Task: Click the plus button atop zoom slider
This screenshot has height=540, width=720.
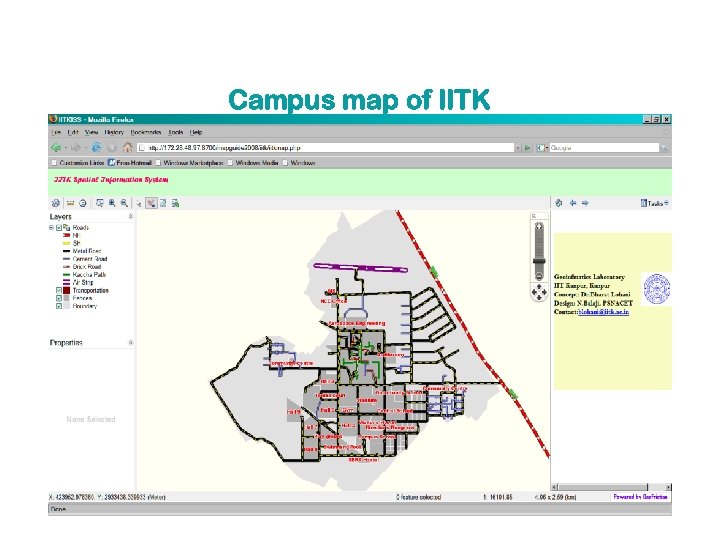Action: click(x=539, y=226)
